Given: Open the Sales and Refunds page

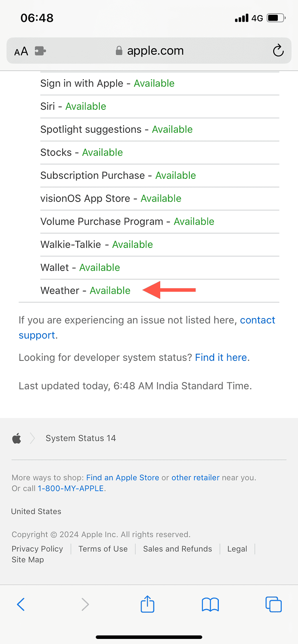Looking at the screenshot, I should tap(177, 549).
